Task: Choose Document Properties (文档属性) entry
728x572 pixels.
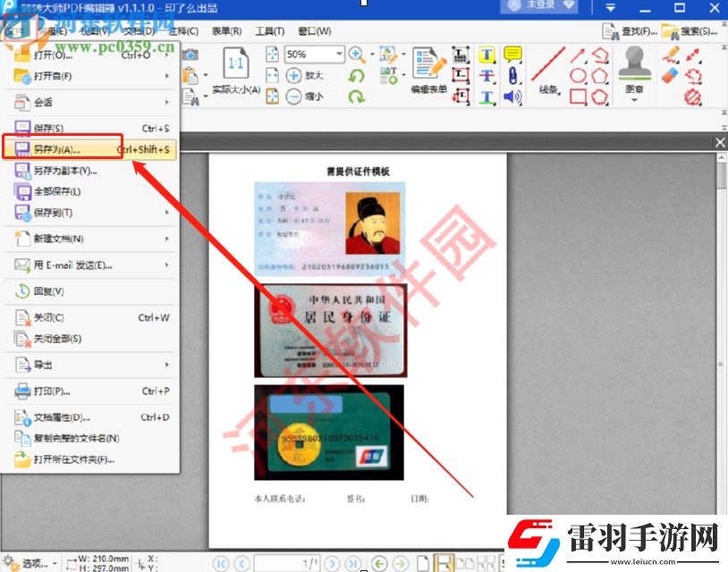Action: coord(89,417)
